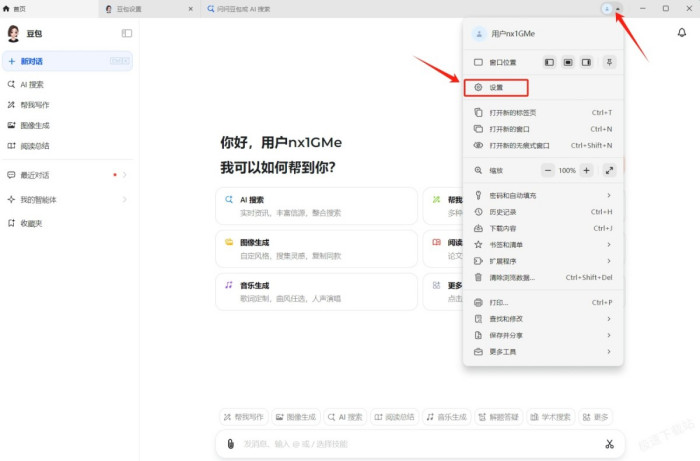Expand the 扩展程序 submenu
Viewport: 700px width, 461px height.
point(543,261)
